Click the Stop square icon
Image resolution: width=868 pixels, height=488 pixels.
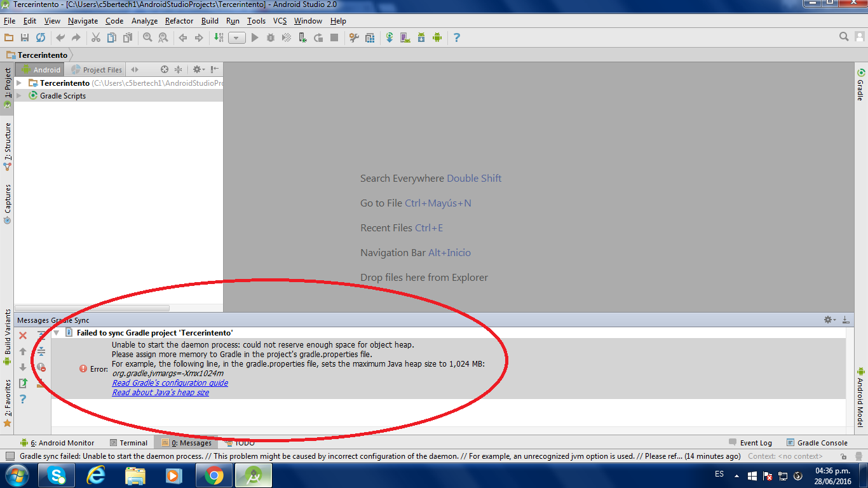click(x=334, y=38)
